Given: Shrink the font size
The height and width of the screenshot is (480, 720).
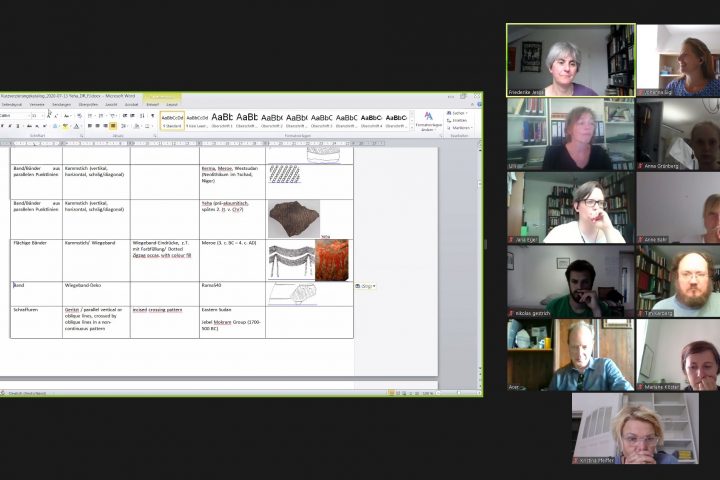Looking at the screenshot, I should 56,116.
